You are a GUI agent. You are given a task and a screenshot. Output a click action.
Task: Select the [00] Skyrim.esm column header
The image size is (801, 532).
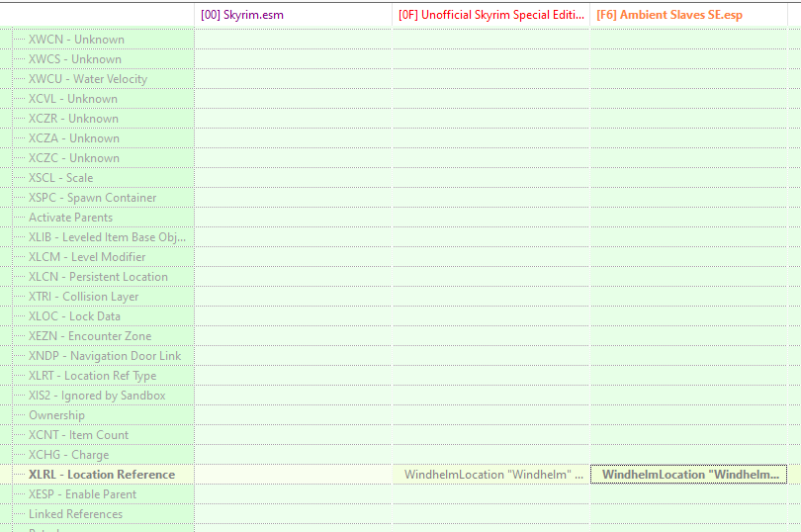293,15
